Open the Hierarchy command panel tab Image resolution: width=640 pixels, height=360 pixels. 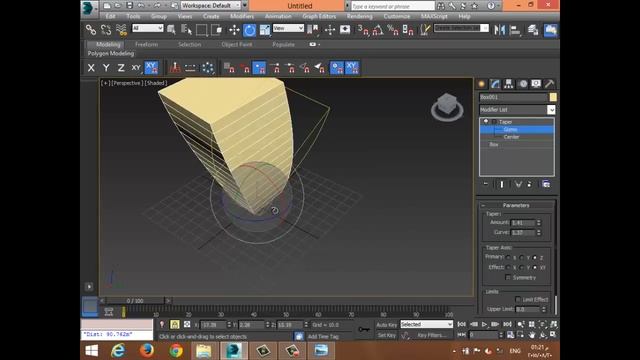point(509,84)
